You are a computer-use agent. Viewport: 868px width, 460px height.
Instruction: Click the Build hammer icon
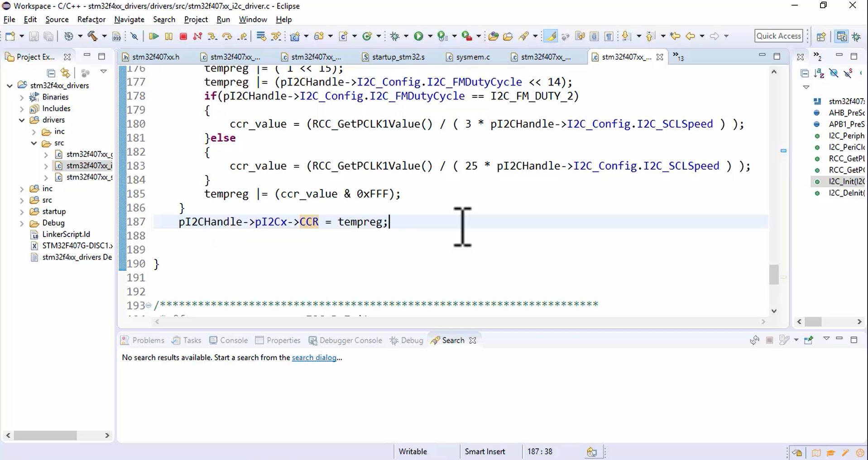click(x=92, y=36)
